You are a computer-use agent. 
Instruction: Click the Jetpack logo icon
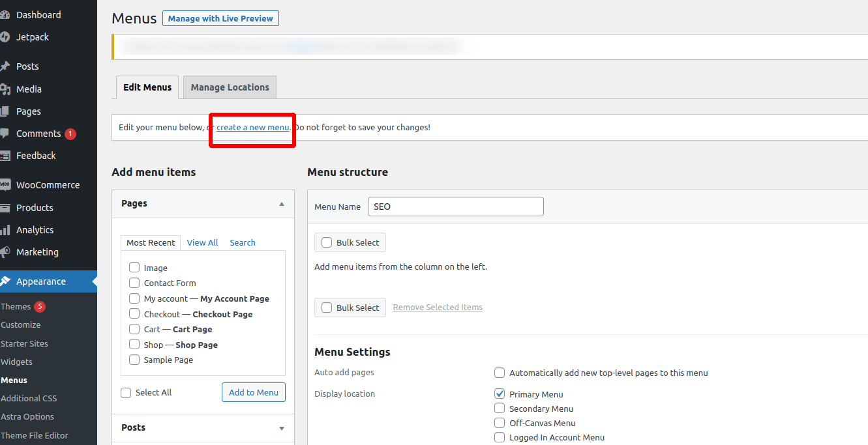point(5,37)
